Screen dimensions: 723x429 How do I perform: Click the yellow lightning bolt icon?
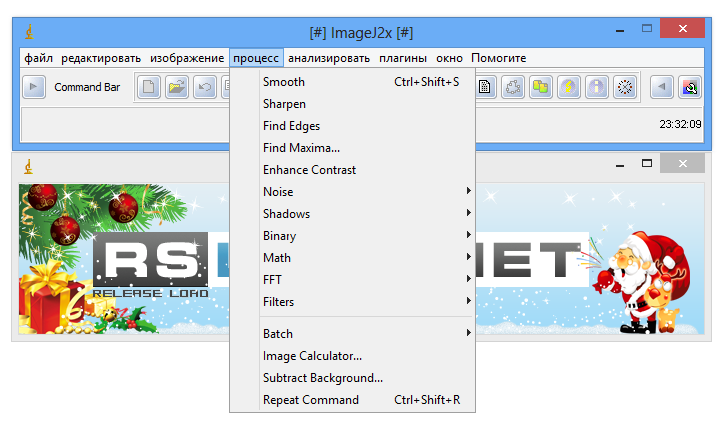569,87
